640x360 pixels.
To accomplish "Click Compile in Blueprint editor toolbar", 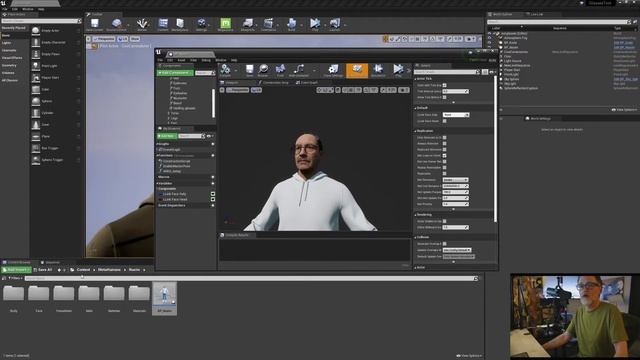I will point(225,71).
